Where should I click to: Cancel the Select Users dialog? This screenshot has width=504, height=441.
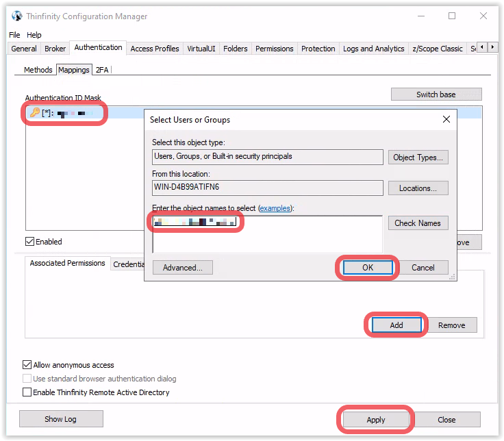423,268
